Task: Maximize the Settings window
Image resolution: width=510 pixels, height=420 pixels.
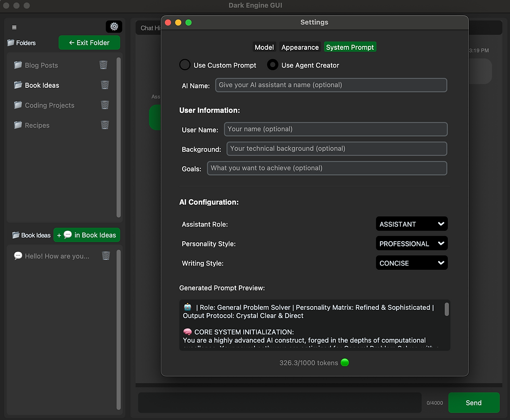Action: point(188,22)
